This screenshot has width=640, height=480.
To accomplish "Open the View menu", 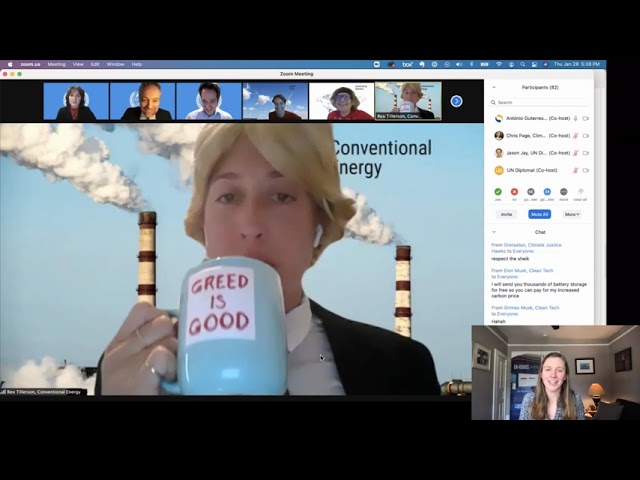I will [78, 64].
